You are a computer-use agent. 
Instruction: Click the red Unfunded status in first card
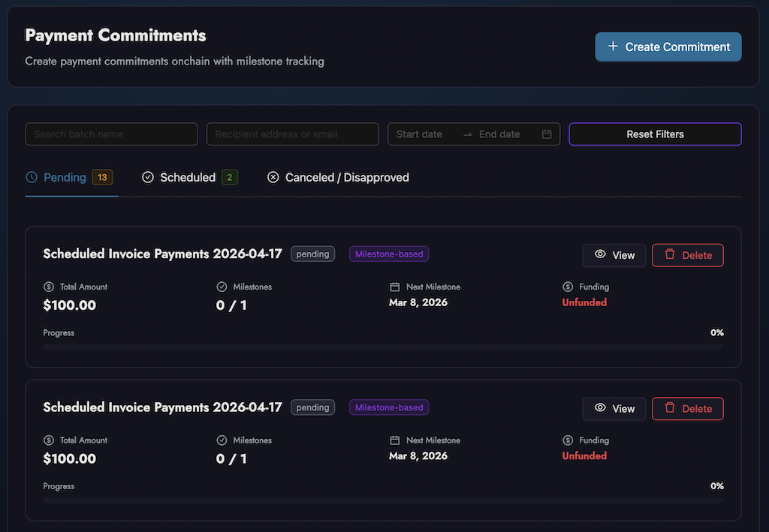pos(584,302)
